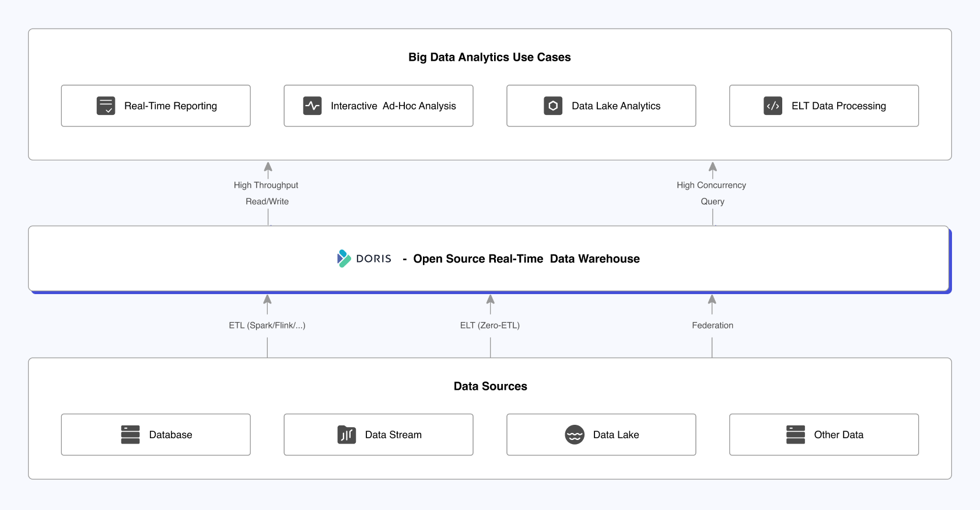Click the Data Sources heading
Image resolution: width=980 pixels, height=510 pixels.
491,386
